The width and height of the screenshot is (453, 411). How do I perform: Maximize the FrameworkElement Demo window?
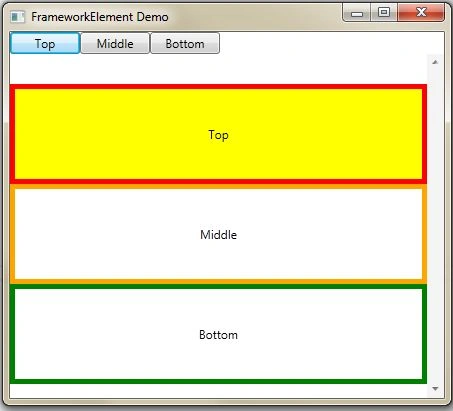click(384, 13)
